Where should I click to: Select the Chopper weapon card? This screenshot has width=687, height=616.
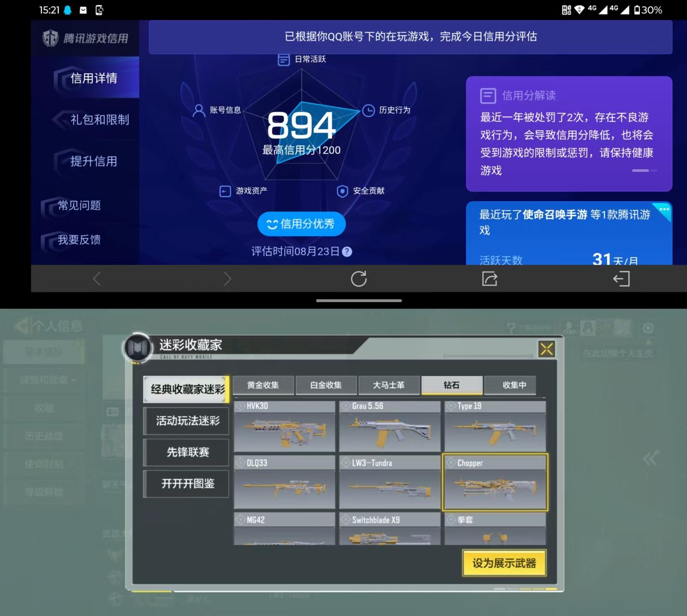point(495,482)
